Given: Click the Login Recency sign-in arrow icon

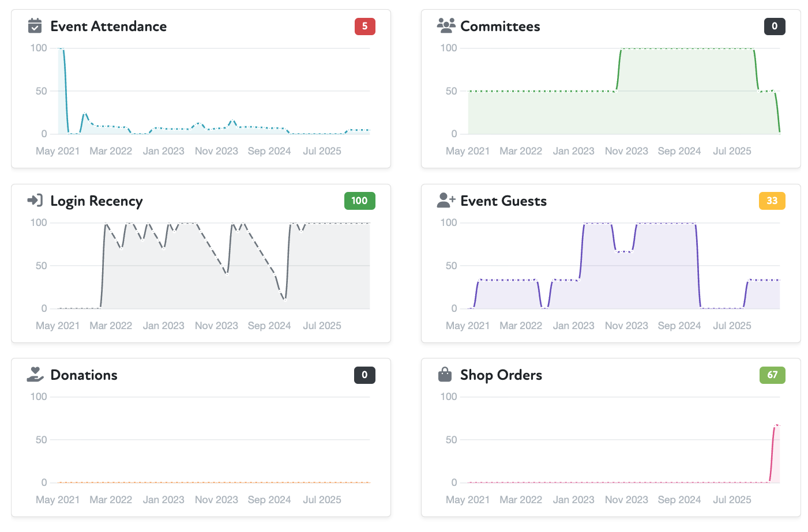Looking at the screenshot, I should coord(35,201).
